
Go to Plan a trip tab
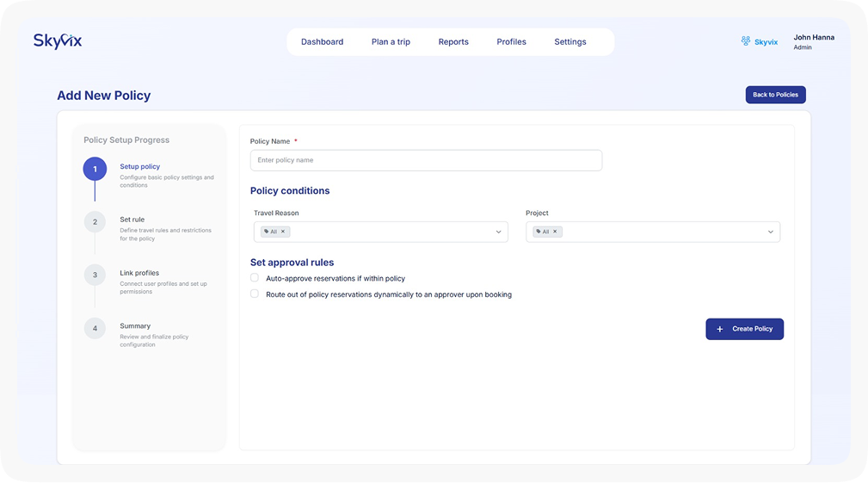(391, 42)
